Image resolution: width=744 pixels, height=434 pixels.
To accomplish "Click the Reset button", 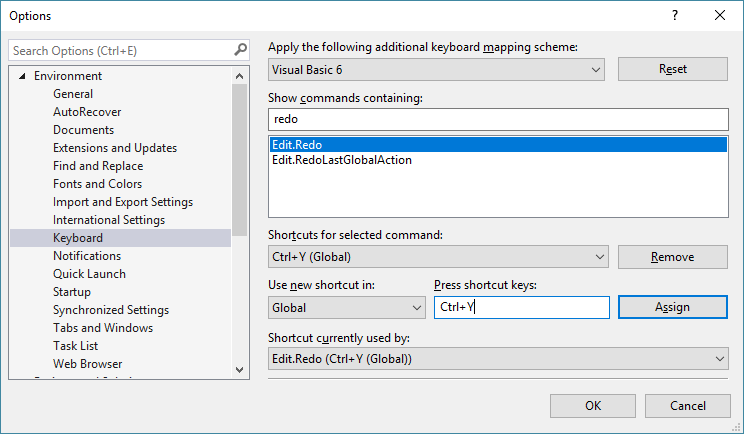I will (x=672, y=69).
